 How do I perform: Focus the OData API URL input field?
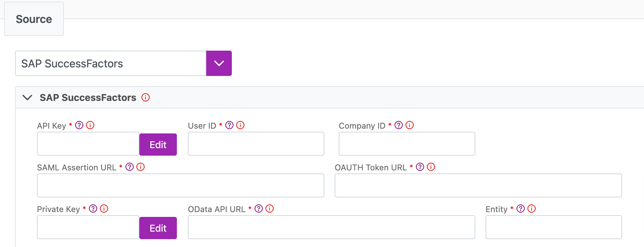pyautogui.click(x=332, y=227)
